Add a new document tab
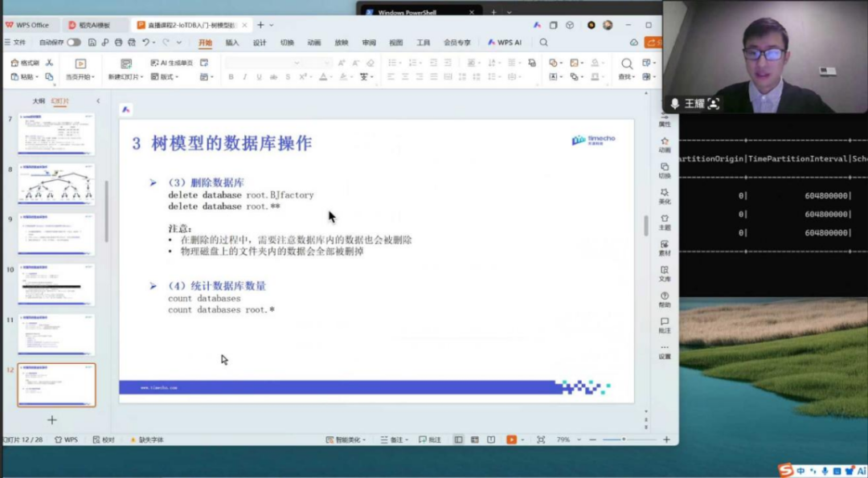The width and height of the screenshot is (868, 478). point(260,25)
